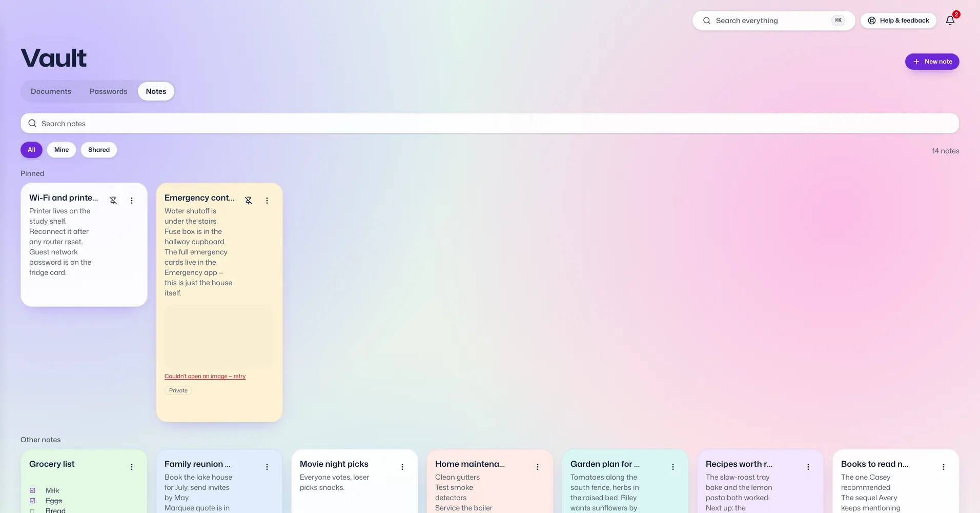
Task: Open the Wi-Fi and printer note title
Action: click(64, 198)
